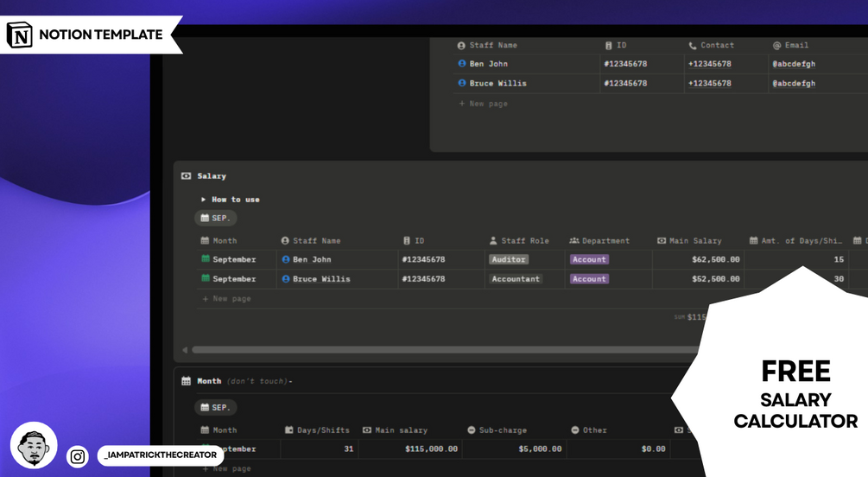
Task: Click Bruce Willis in Salary table
Action: [321, 279]
